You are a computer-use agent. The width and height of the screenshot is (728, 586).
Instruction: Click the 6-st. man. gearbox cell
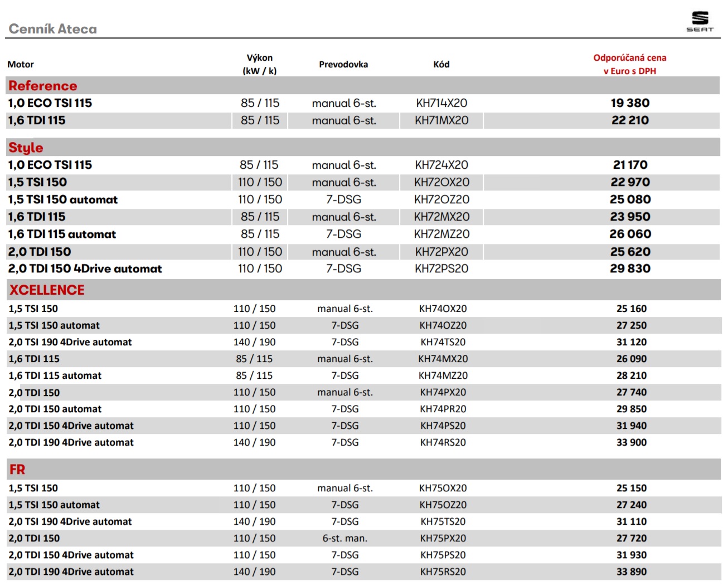(345, 538)
